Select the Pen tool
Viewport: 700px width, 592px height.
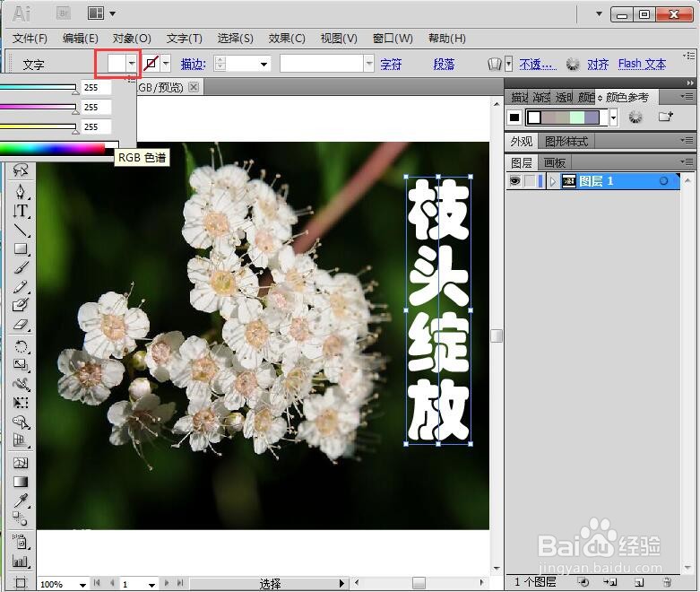click(x=21, y=191)
